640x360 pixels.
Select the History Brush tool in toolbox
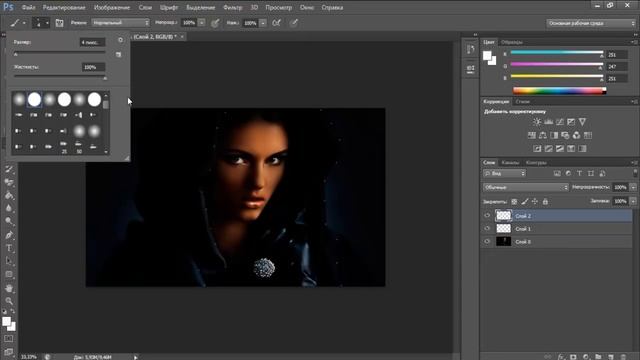(9, 169)
